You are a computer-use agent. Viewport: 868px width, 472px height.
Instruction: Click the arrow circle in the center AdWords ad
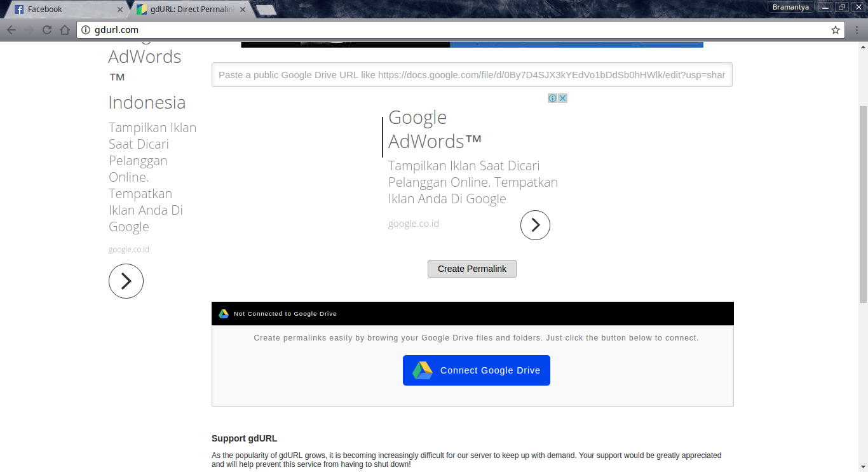pos(535,225)
